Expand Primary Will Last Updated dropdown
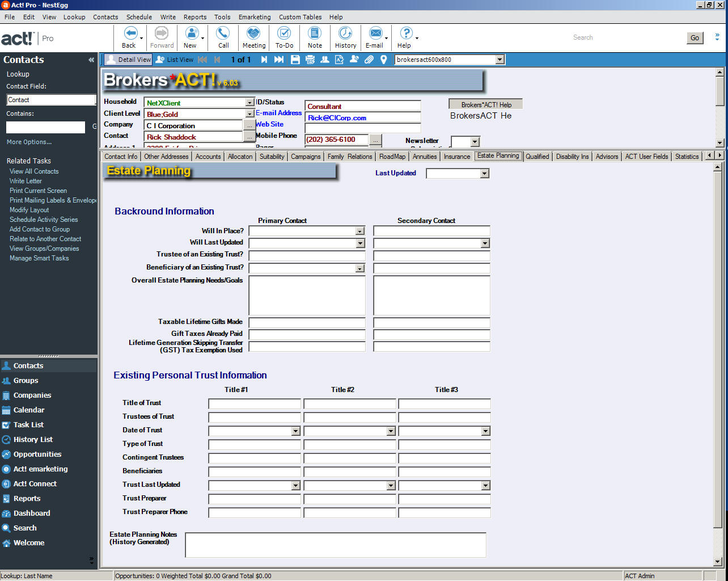Image resolution: width=728 pixels, height=581 pixels. (x=360, y=243)
